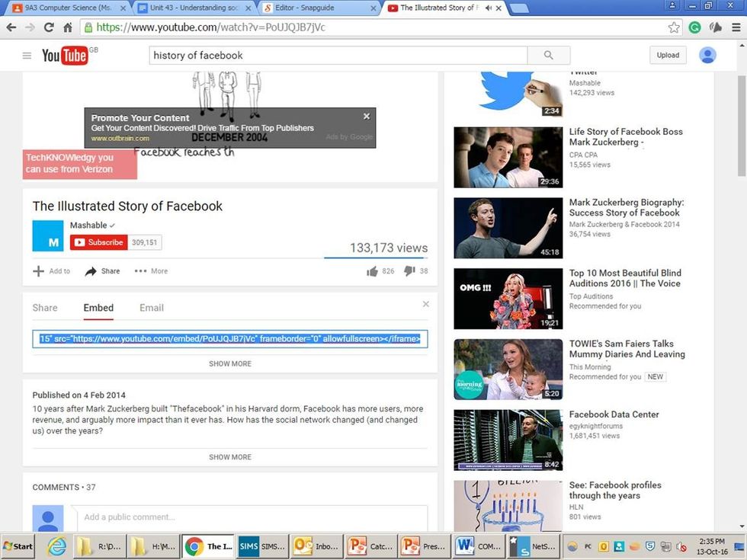Open Chrome menu hamburger icon
The width and height of the screenshot is (747, 560).
pos(736,27)
